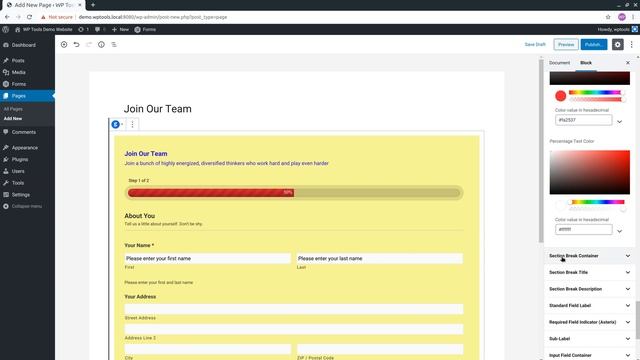The height and width of the screenshot is (360, 640).
Task: Expand the Section Break Description panel
Action: (x=589, y=289)
